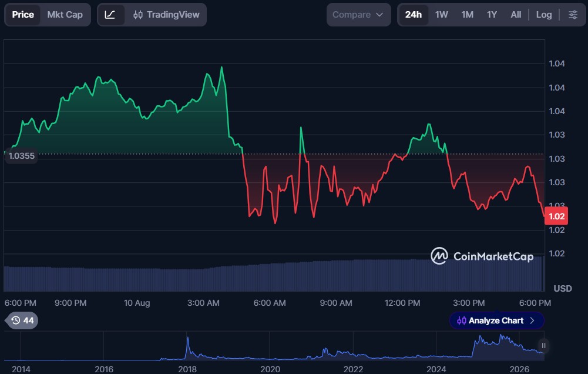Select the 1Y time range

pos(492,15)
